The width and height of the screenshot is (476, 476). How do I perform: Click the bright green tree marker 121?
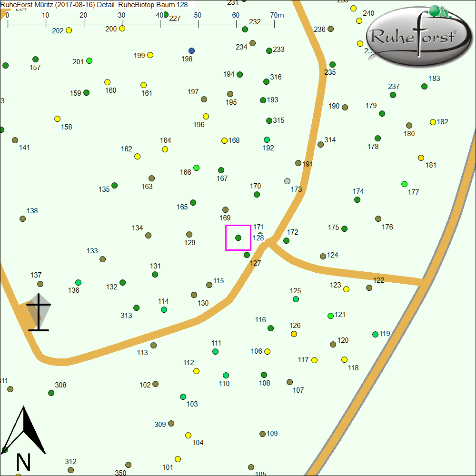tap(331, 316)
